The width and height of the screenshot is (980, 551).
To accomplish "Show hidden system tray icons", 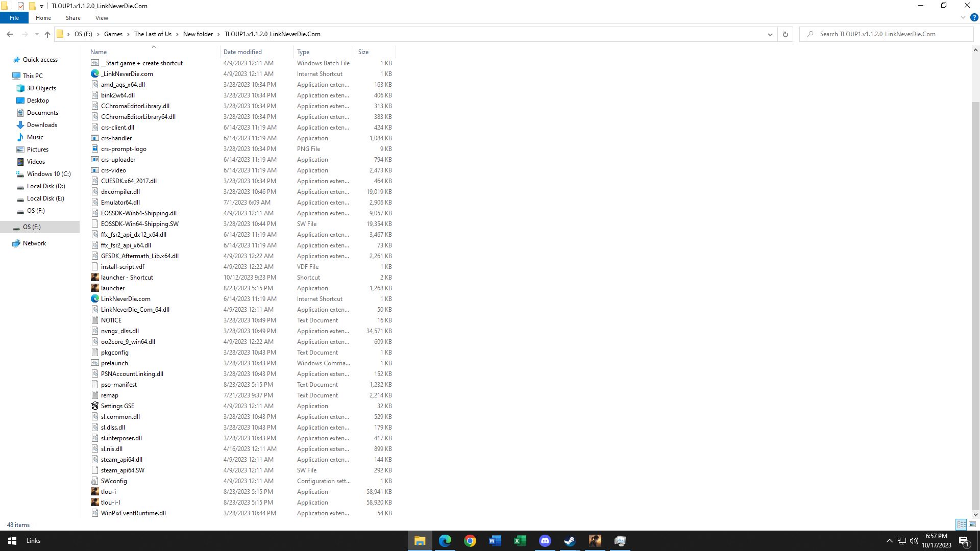I will 889,541.
